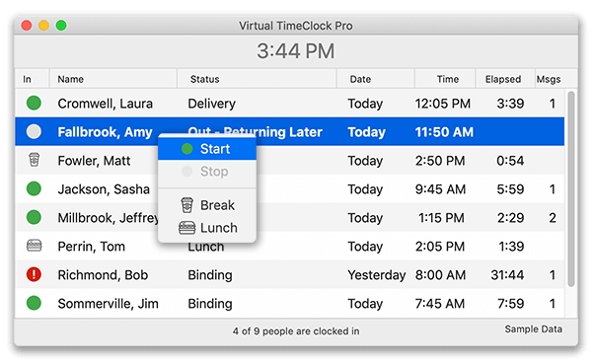Viewport: 594px width, 364px height.
Task: Choose Lunch in the context menu
Action: pos(207,228)
